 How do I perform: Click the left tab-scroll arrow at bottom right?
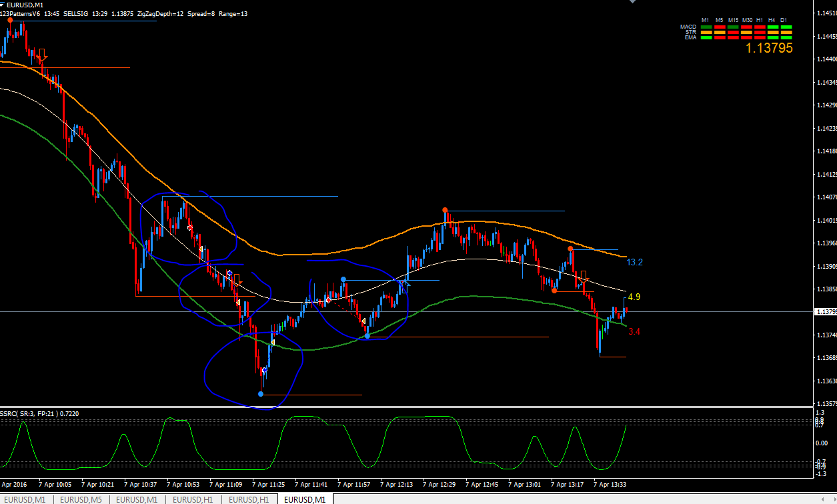(x=821, y=499)
